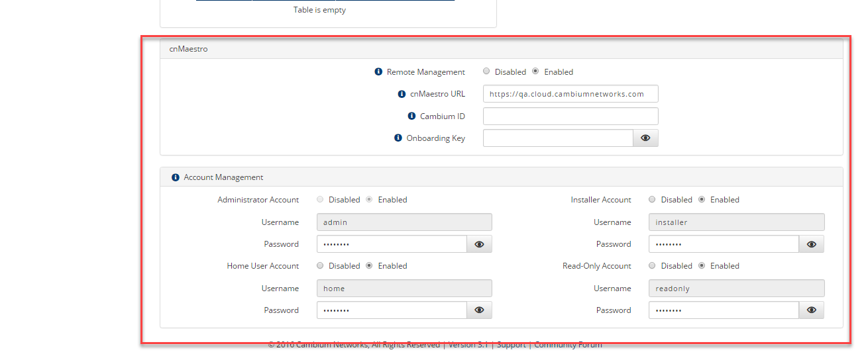This screenshot has height=356, width=868.
Task: Click the Cambium ID info icon
Action: click(x=411, y=116)
